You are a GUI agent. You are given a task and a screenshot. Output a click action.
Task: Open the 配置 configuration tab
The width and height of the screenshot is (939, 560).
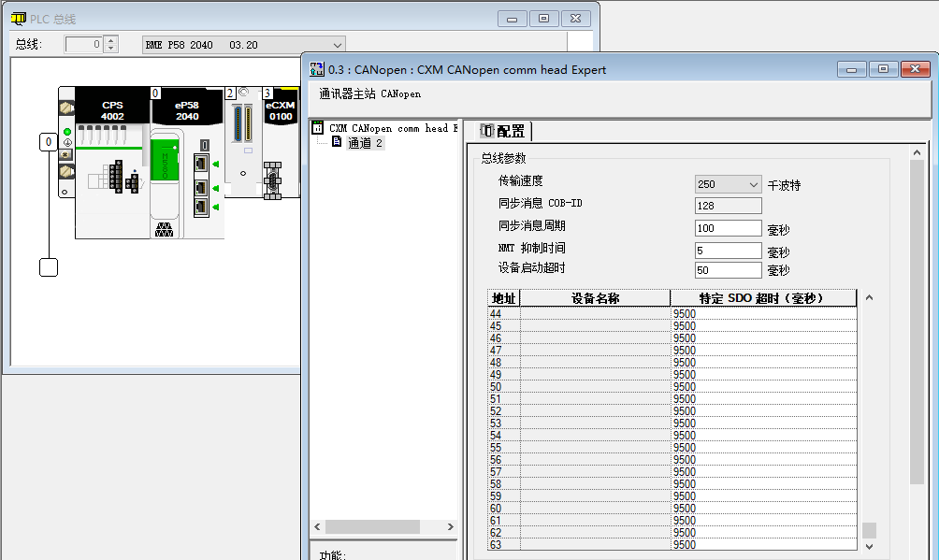(x=503, y=131)
